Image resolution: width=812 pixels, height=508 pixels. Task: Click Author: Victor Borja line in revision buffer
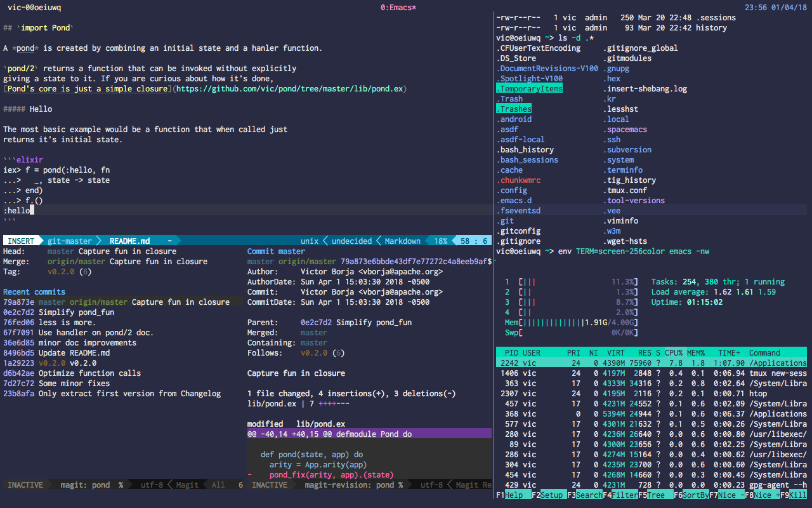click(345, 272)
